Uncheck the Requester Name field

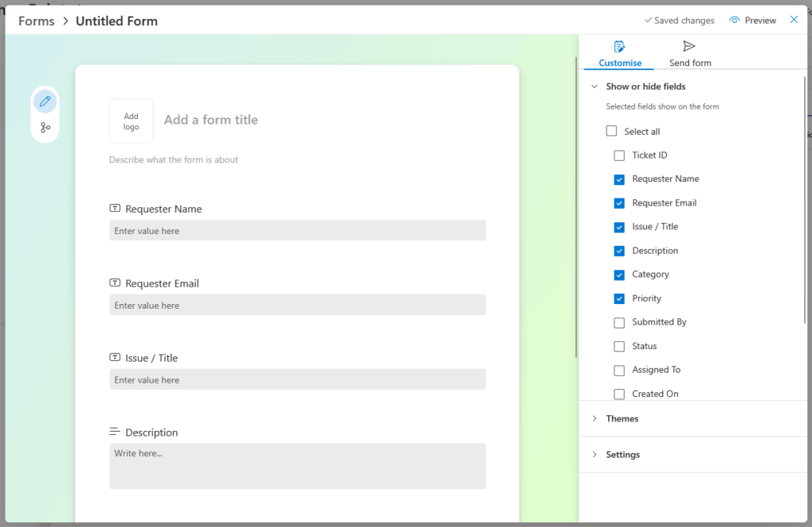coord(619,179)
